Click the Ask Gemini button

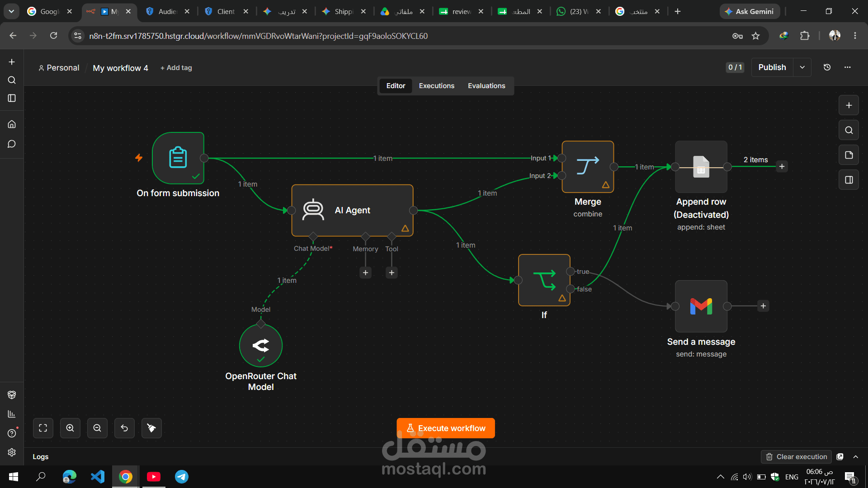tap(750, 11)
